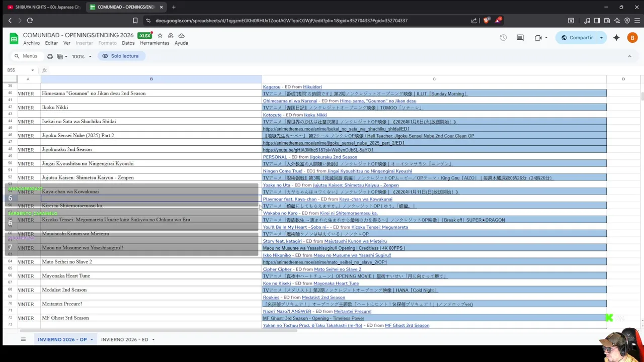The image size is (644, 362).
Task: Switch to INVIERNO 2026 - ED sheet
Action: 124,340
